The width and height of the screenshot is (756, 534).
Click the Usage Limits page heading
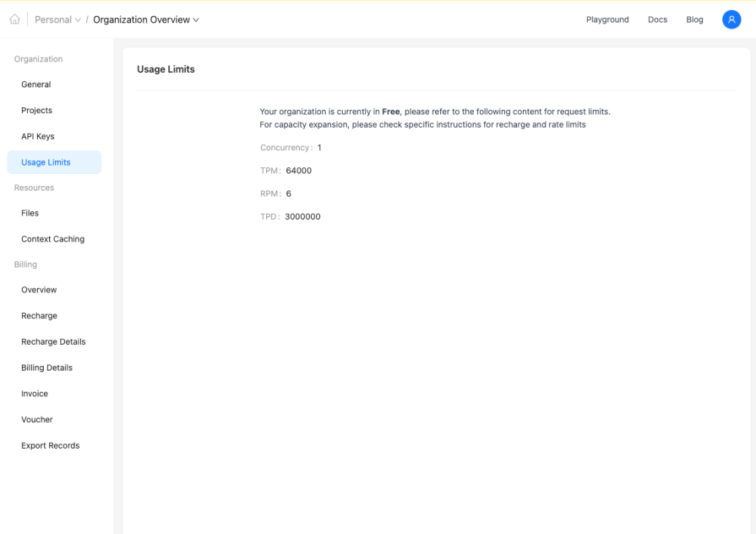click(166, 69)
